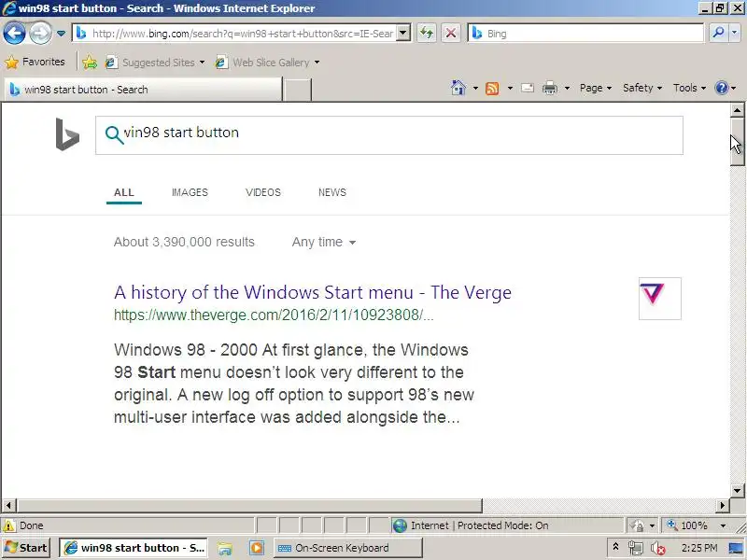
Task: Click The Verge logo thumbnail
Action: coord(660,299)
